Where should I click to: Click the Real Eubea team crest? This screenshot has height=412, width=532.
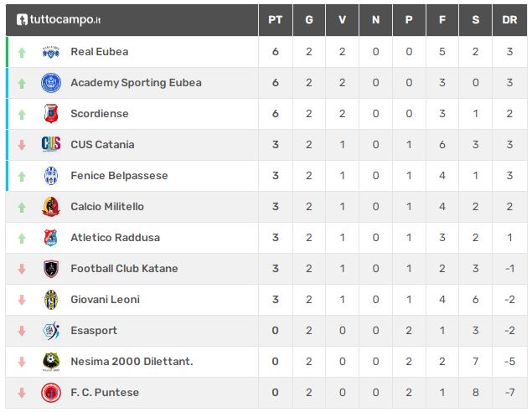(51, 52)
